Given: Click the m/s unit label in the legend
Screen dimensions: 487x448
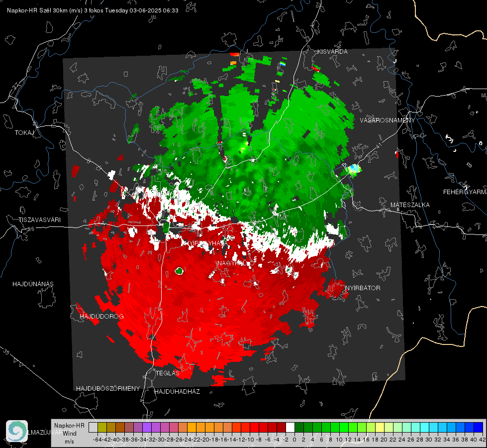Looking at the screenshot, I should (x=69, y=442).
